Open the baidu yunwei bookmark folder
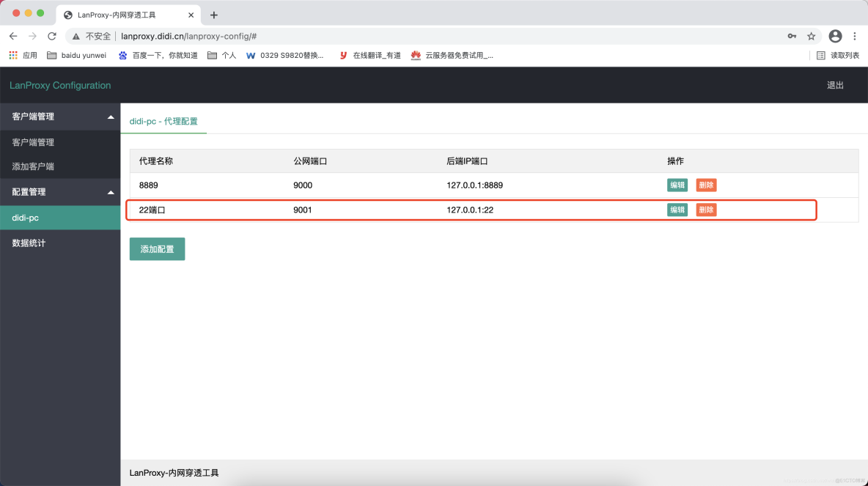 coord(76,55)
